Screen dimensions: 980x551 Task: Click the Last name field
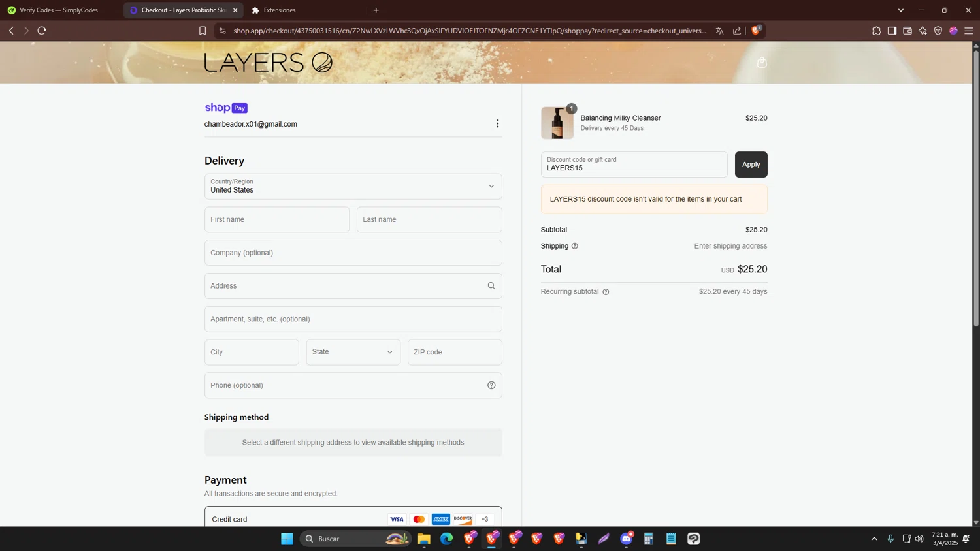click(429, 220)
